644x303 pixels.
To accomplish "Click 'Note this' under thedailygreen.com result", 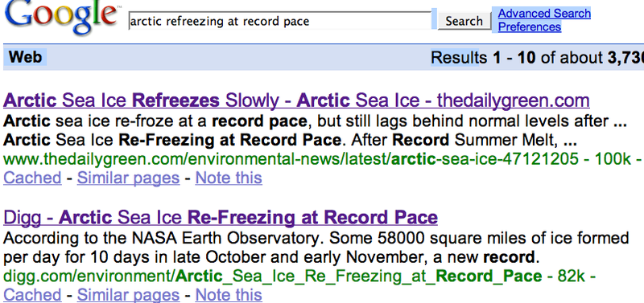I will click(x=229, y=178).
